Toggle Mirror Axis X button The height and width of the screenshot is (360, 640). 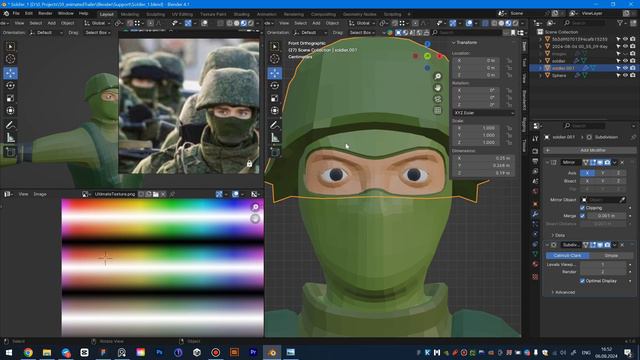pyautogui.click(x=587, y=173)
